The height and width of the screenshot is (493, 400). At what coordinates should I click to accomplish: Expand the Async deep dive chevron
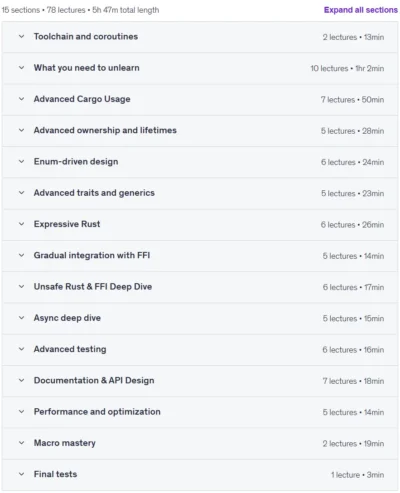(x=22, y=318)
